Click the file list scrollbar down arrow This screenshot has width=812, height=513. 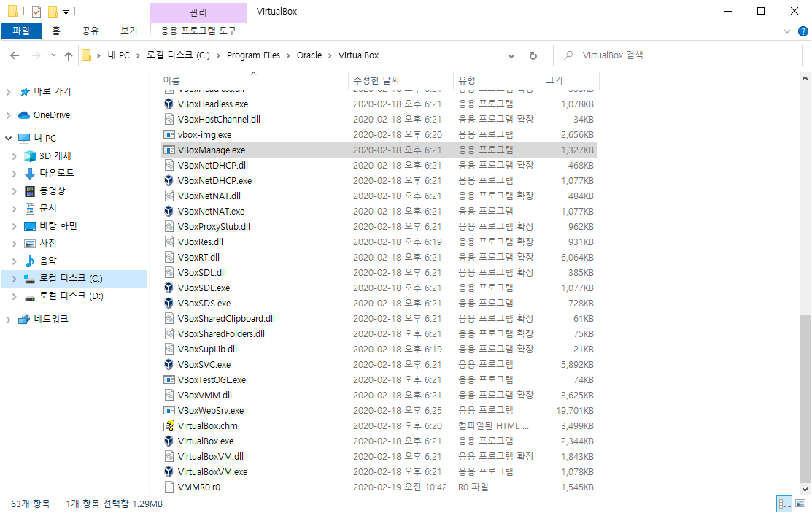tap(805, 489)
